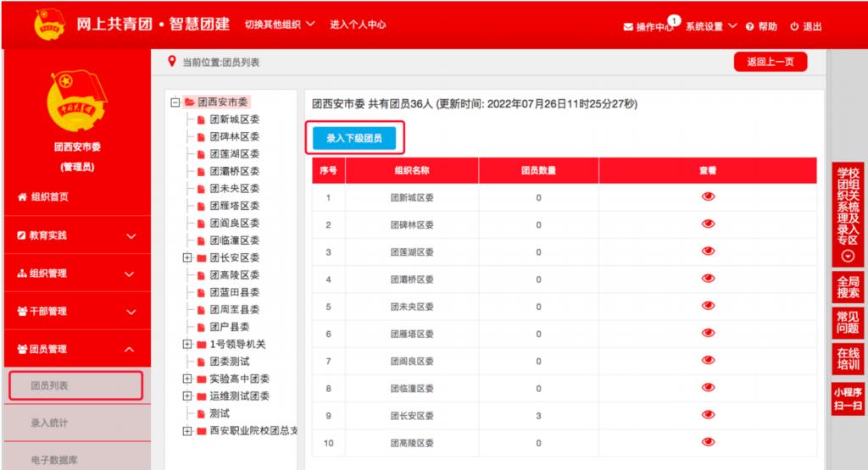
Task: Collapse the 团西安市委 root node
Action: tap(175, 102)
